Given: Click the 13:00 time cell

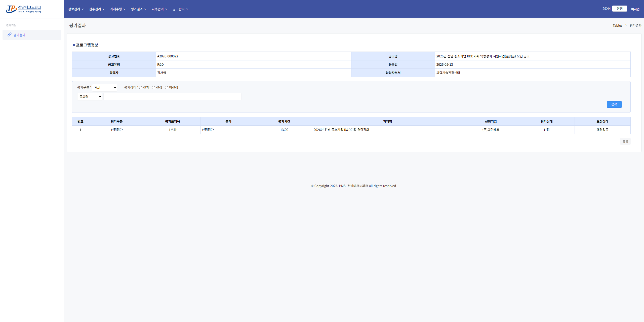Looking at the screenshot, I should coord(284,130).
